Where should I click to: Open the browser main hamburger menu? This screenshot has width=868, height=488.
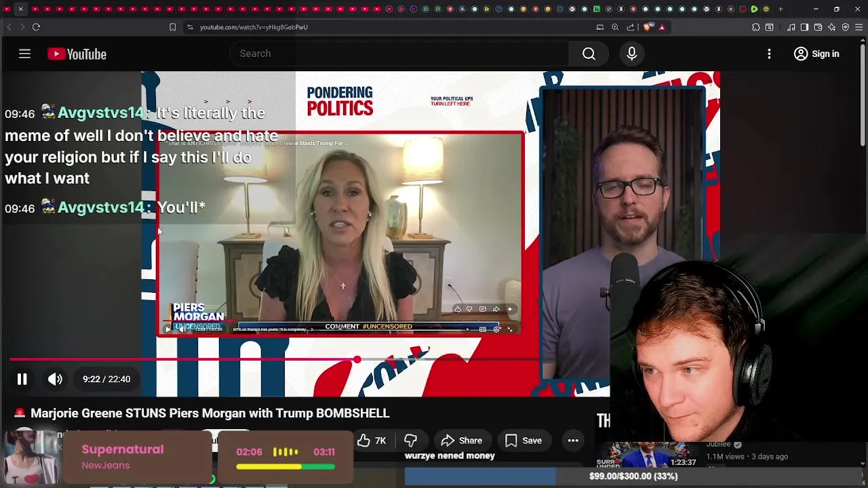click(x=859, y=27)
